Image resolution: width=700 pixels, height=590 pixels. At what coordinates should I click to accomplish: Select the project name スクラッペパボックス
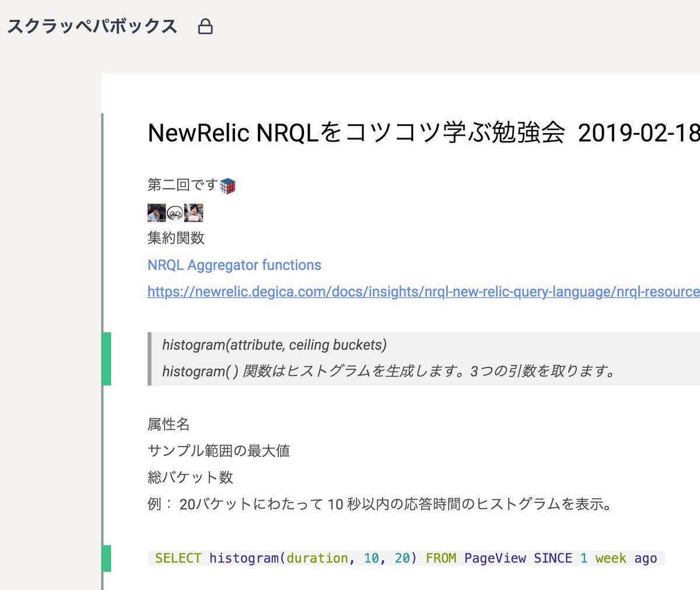92,26
